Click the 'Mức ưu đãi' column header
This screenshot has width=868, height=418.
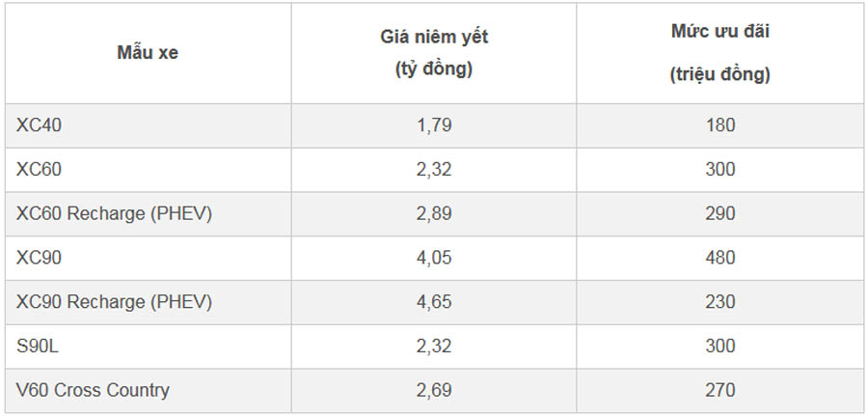720,53
